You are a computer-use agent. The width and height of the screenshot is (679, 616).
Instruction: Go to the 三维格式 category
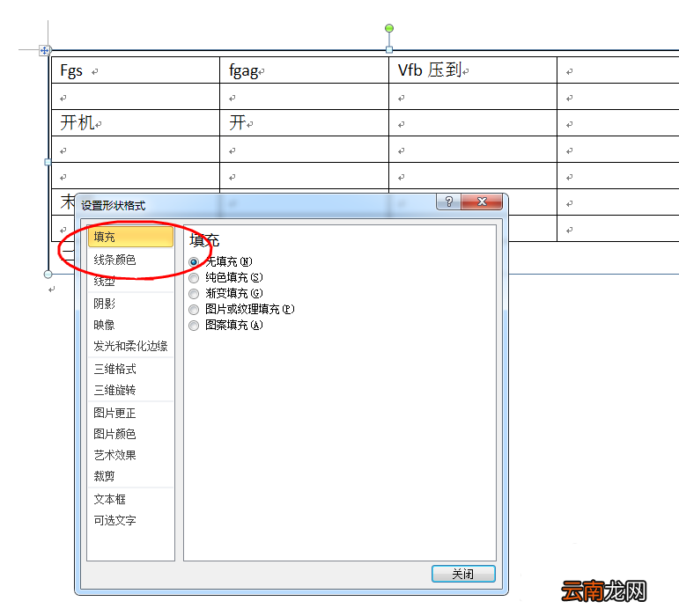pos(130,369)
